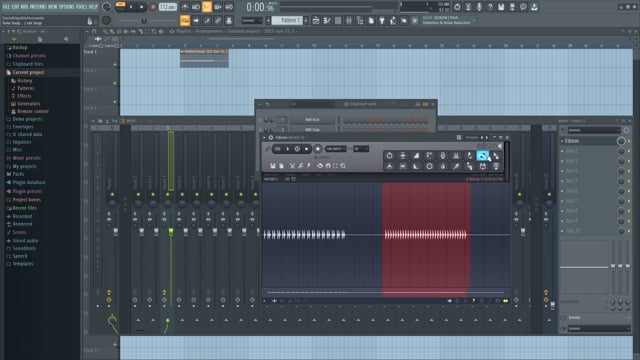Expand the Demo projects folder
Screen dimensions: 640x360
tap(27, 119)
